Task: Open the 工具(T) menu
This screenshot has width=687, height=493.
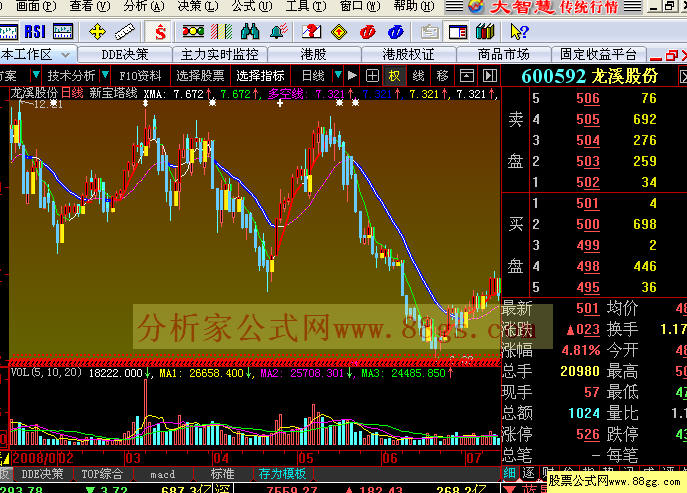Action: click(306, 6)
